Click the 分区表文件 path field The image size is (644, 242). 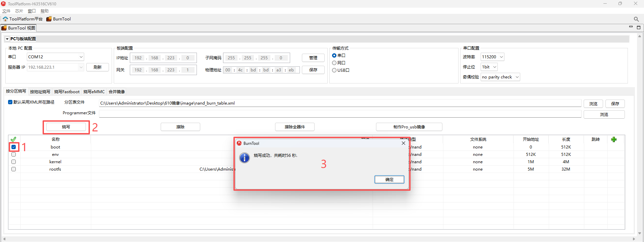pyautogui.click(x=340, y=103)
